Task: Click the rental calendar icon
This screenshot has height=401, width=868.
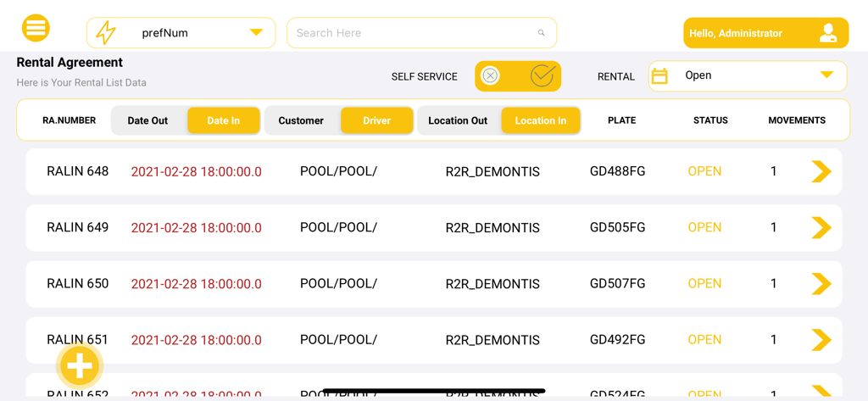Action: click(659, 76)
